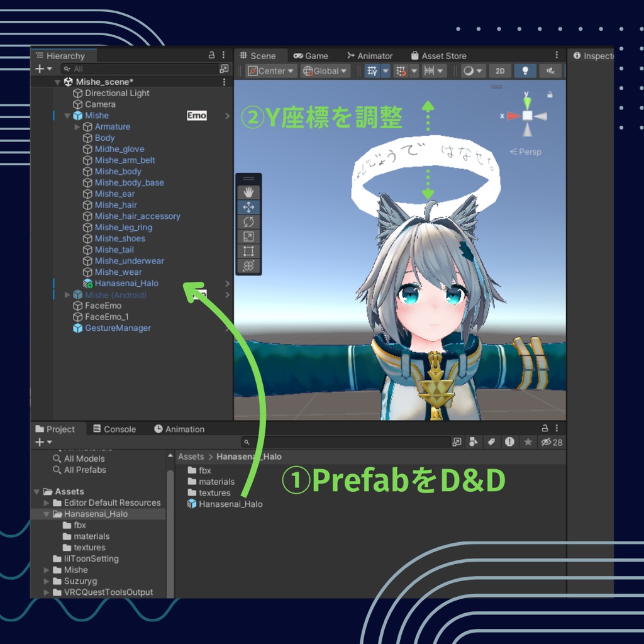Click the draw mode sphere icon
Screen dimensions: 644x644
pyautogui.click(x=468, y=70)
